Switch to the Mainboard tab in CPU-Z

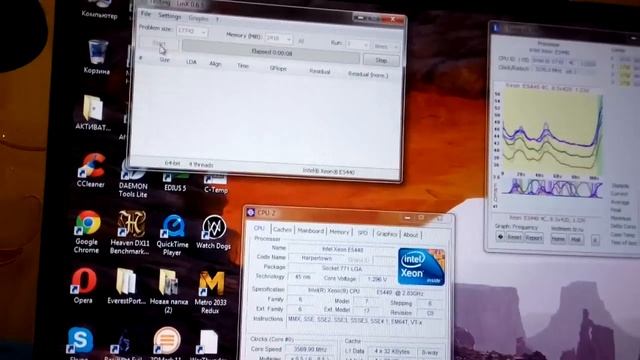[311, 231]
